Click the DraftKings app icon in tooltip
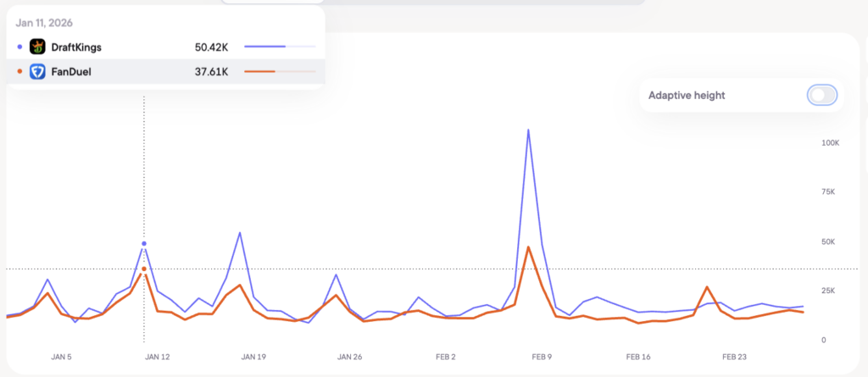Viewport: 868px width, 377px height. (x=37, y=47)
